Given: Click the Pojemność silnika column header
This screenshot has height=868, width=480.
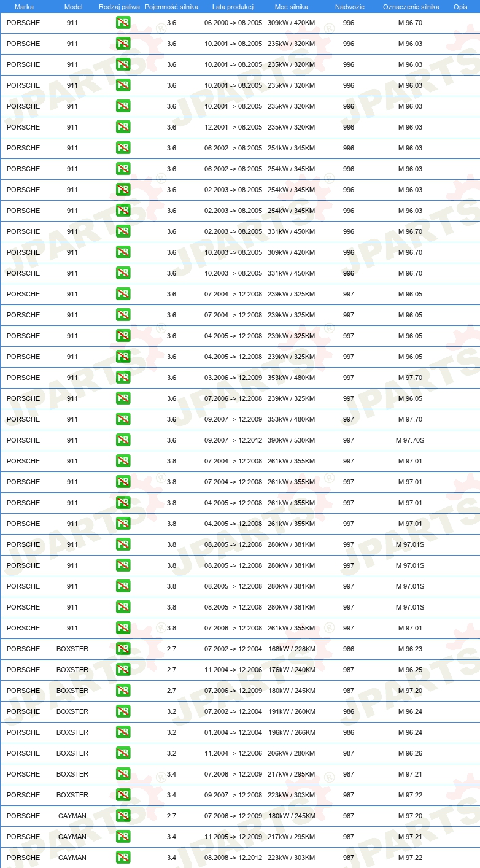Looking at the screenshot, I should 171,7.
